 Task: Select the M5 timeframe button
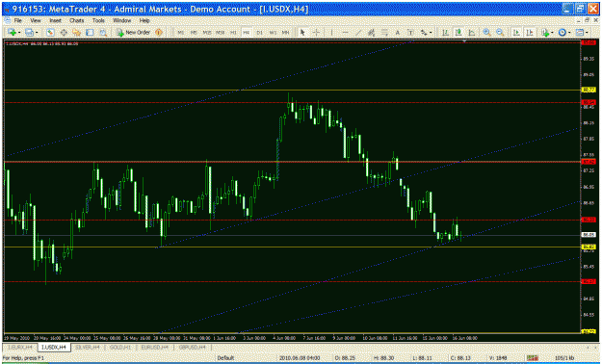click(194, 33)
